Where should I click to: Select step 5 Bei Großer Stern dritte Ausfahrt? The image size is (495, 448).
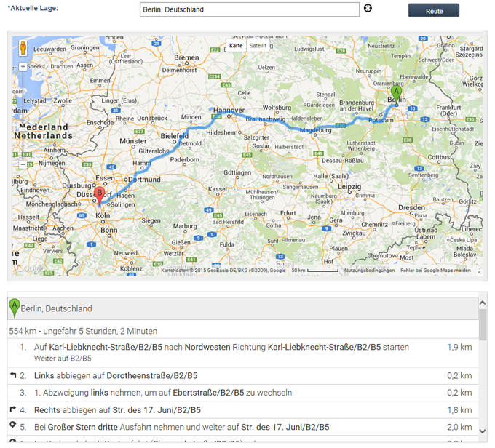(242, 427)
